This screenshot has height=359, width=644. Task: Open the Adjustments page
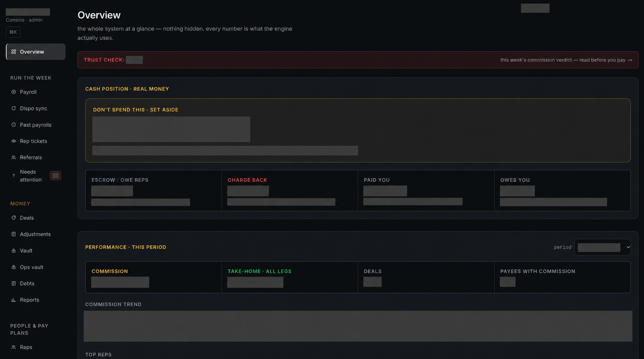click(36, 234)
